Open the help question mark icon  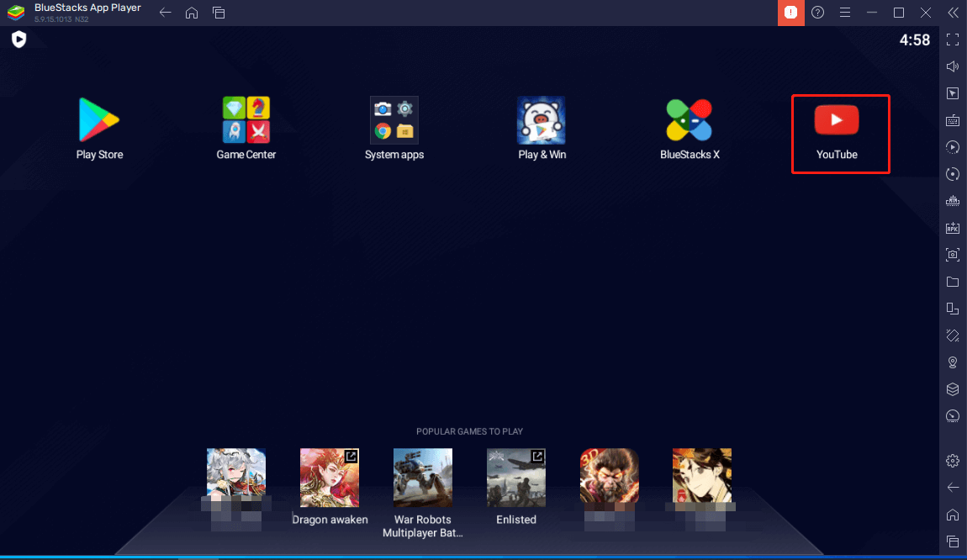[x=818, y=13]
